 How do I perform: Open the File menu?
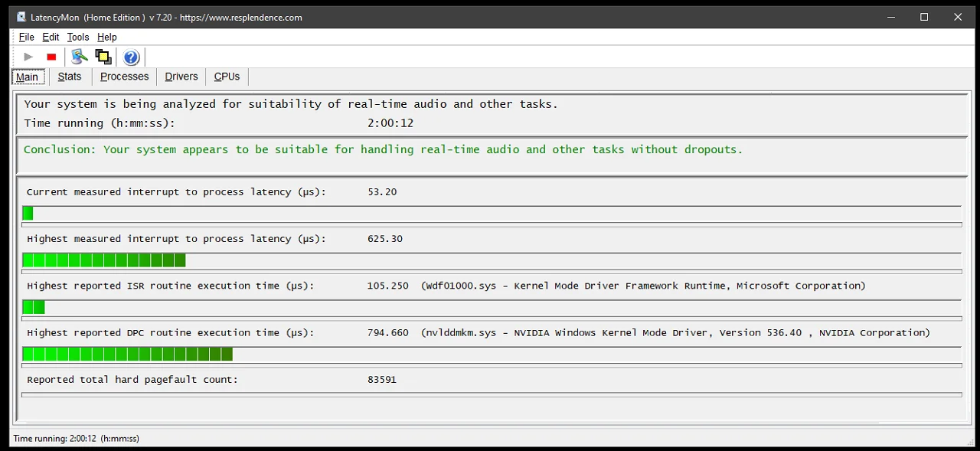pos(26,37)
